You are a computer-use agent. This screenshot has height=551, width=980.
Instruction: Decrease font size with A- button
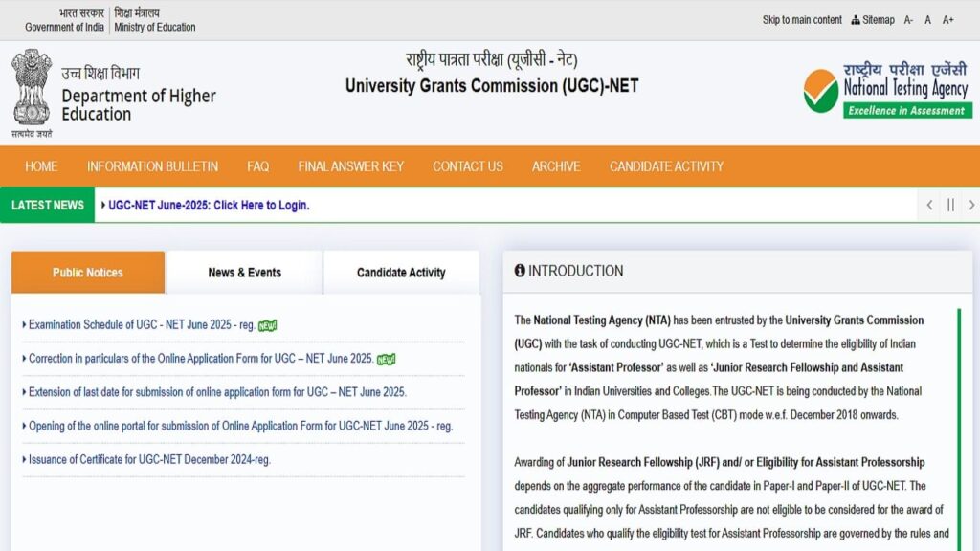[908, 20]
